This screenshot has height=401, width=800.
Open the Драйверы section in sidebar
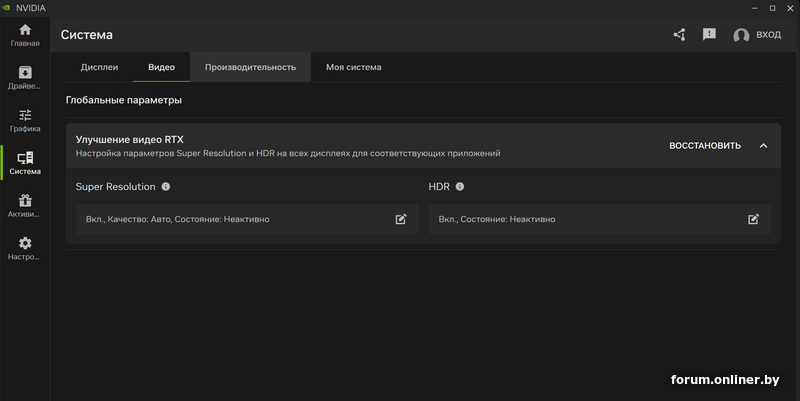(x=25, y=78)
